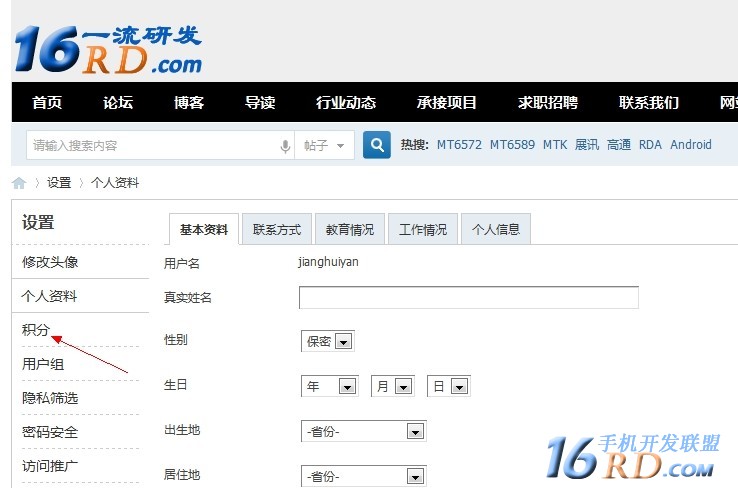Click the blue magnifier search button
Viewport: 738px width, 488px height.
point(377,145)
